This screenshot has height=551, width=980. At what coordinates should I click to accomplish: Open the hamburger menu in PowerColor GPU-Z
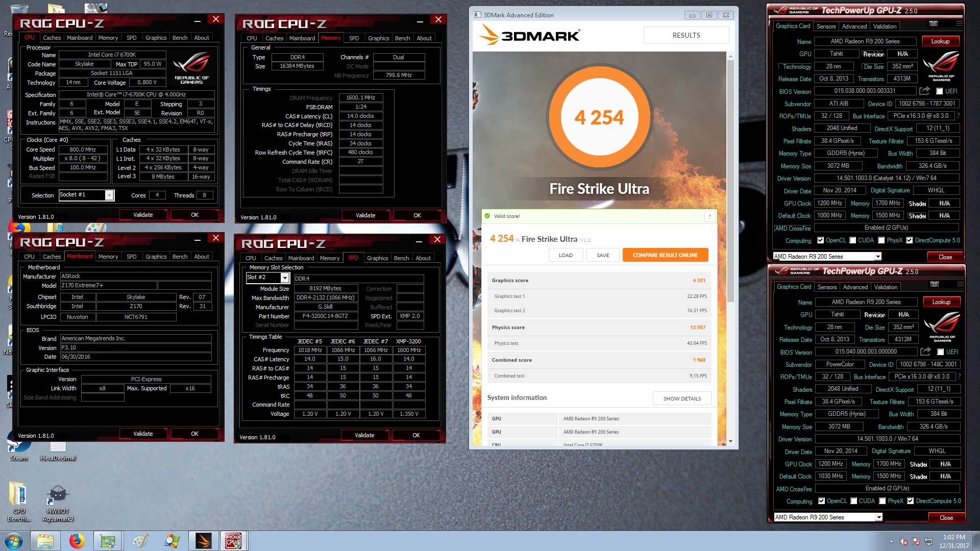(960, 284)
